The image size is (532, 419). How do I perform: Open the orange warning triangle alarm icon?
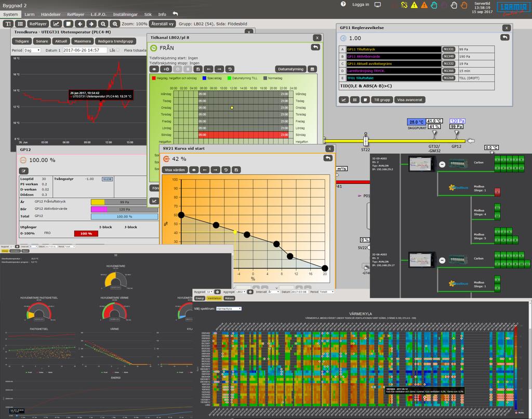424,5
